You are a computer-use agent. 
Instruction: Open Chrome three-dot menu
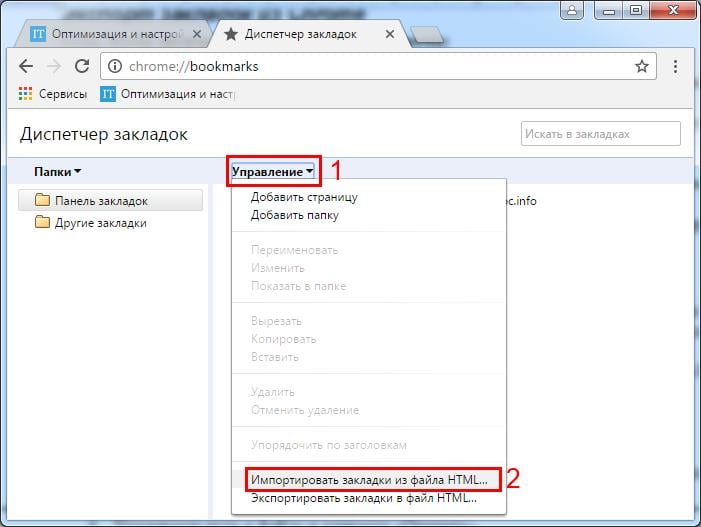(676, 66)
